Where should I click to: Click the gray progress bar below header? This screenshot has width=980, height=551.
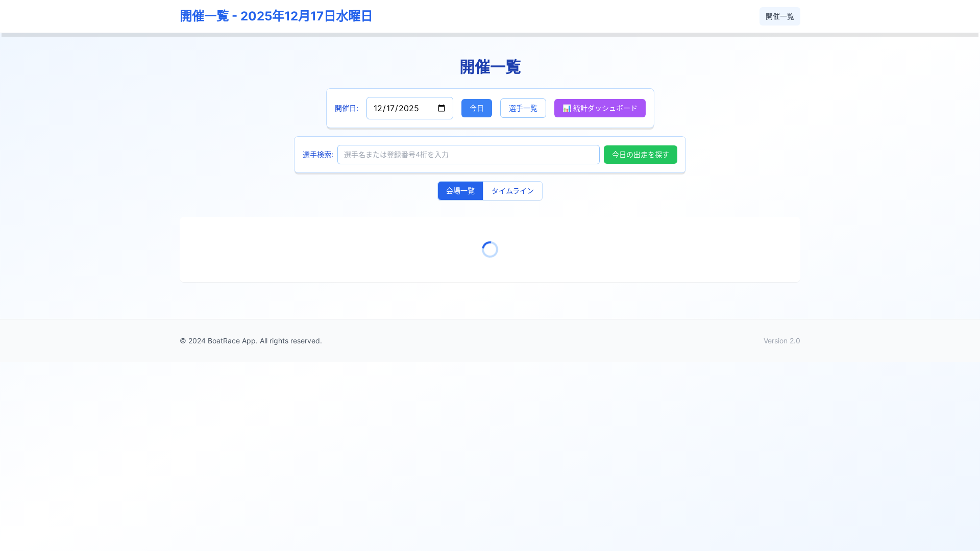pos(490,35)
